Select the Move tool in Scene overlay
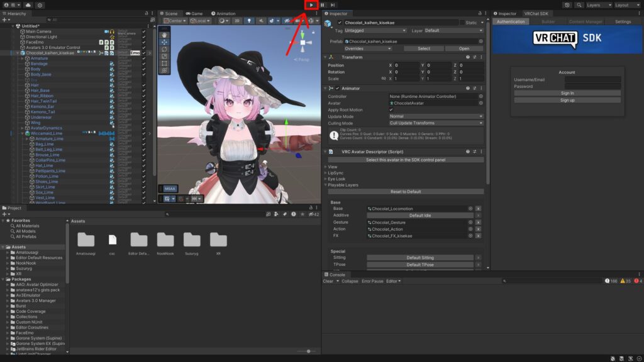Image resolution: width=644 pixels, height=362 pixels. pos(165,42)
